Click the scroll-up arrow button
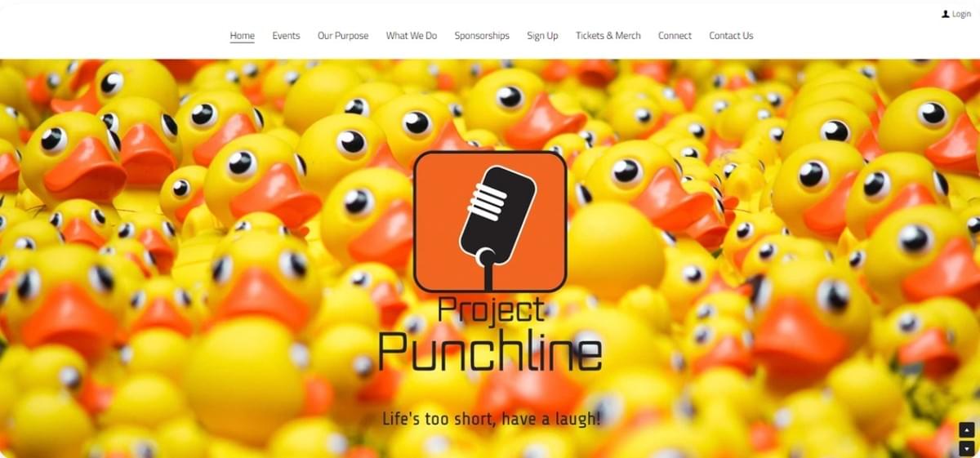 coord(967,430)
